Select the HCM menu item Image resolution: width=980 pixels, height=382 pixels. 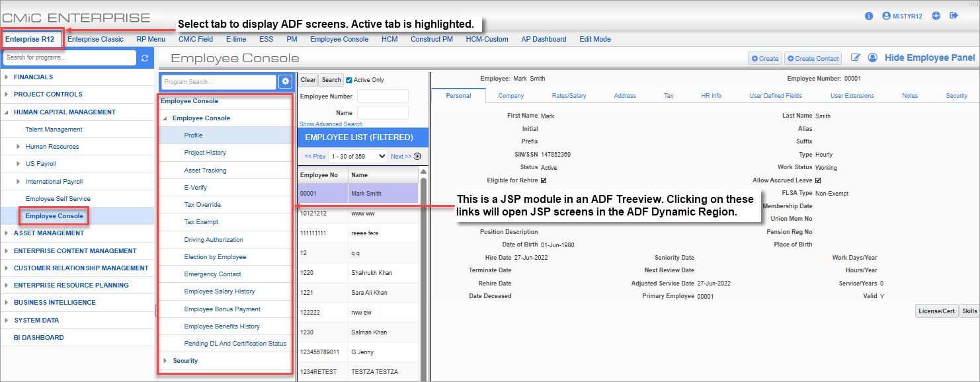[389, 39]
